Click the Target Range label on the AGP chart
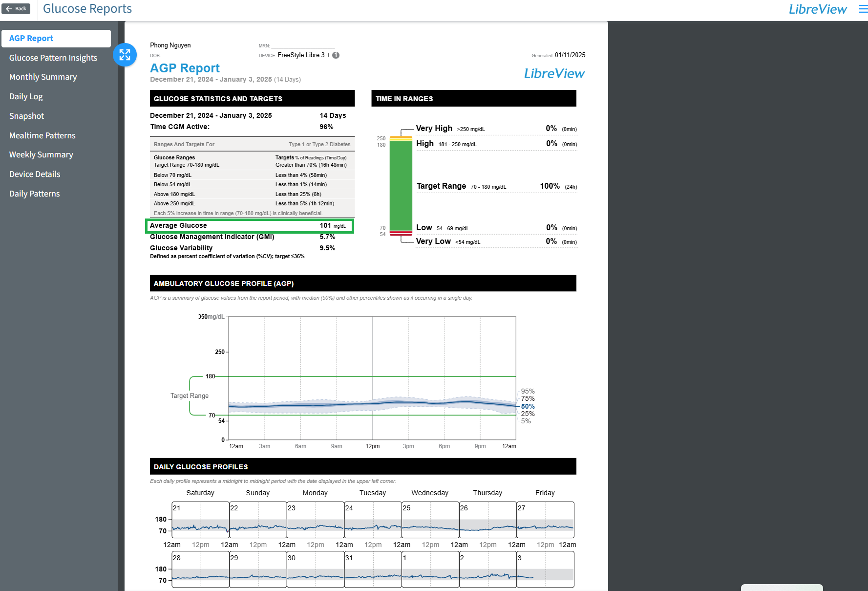868x591 pixels. tap(190, 396)
